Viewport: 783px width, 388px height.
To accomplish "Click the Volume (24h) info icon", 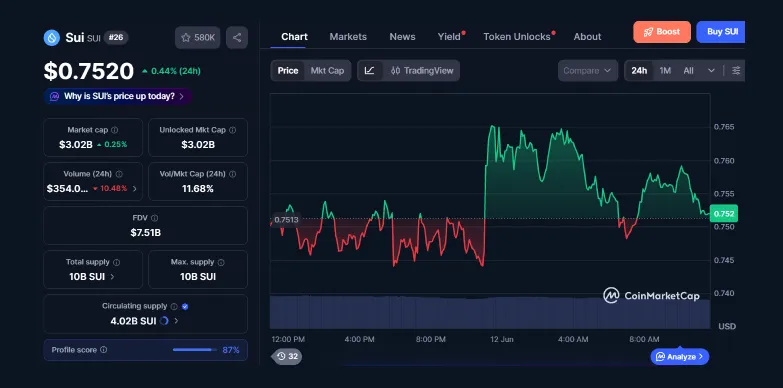I will (119, 174).
